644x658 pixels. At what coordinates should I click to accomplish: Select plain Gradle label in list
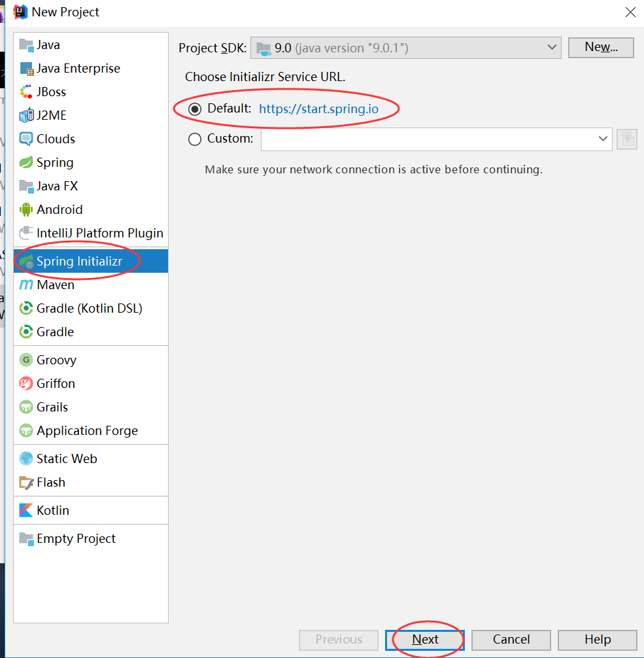click(55, 332)
